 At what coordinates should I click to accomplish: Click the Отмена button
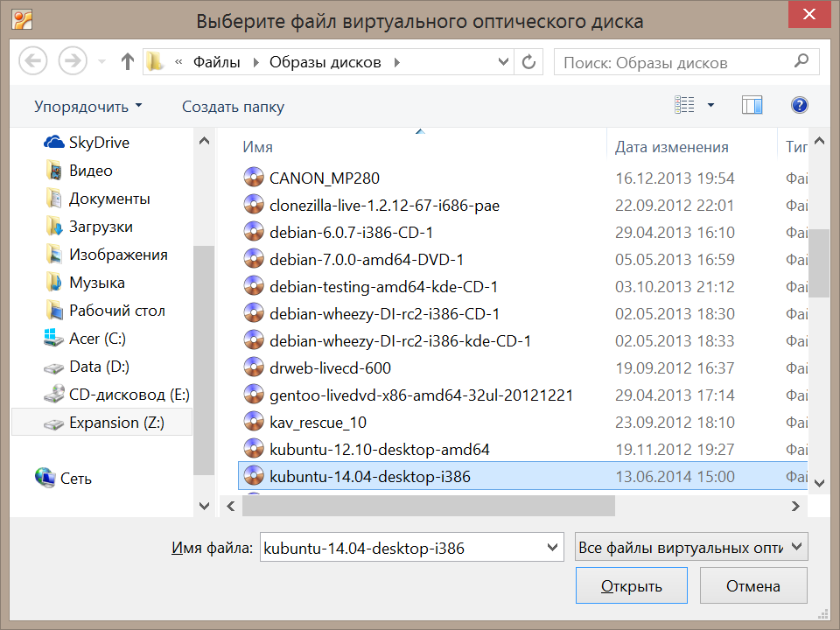tap(753, 585)
